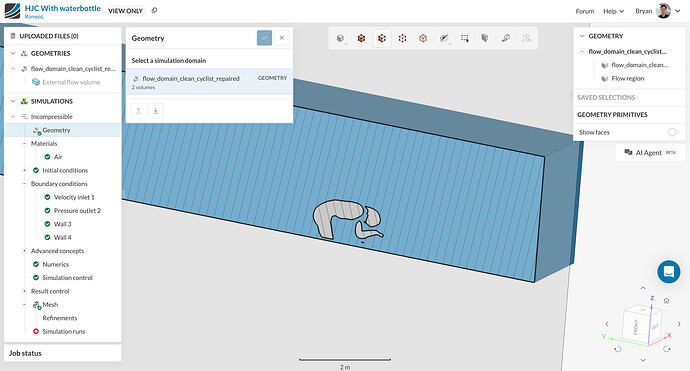Click the measure distance tool icon
The height and width of the screenshot is (371, 690).
pyautogui.click(x=506, y=38)
